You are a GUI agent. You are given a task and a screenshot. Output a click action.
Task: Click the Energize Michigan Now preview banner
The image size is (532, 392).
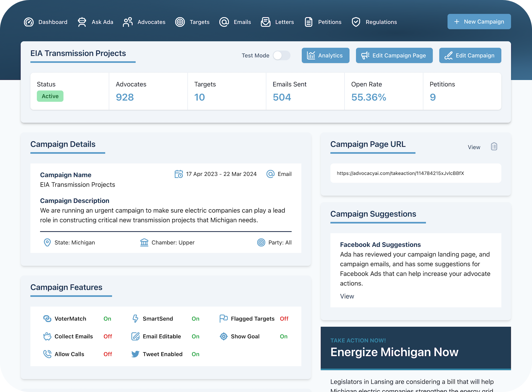[416, 348]
